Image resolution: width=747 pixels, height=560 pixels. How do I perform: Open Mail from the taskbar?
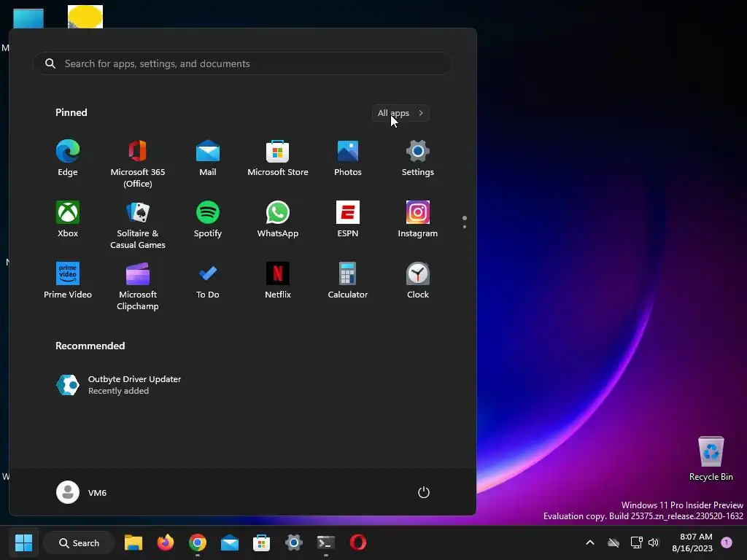(230, 542)
